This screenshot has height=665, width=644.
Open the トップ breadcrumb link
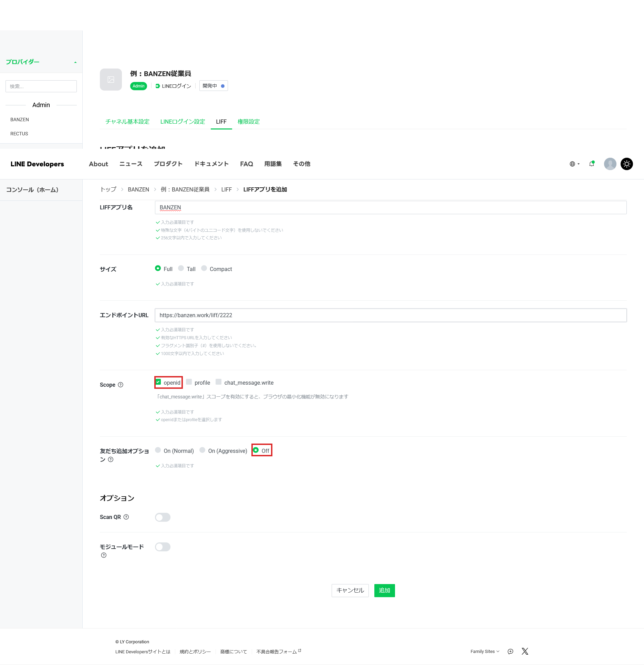click(x=108, y=189)
